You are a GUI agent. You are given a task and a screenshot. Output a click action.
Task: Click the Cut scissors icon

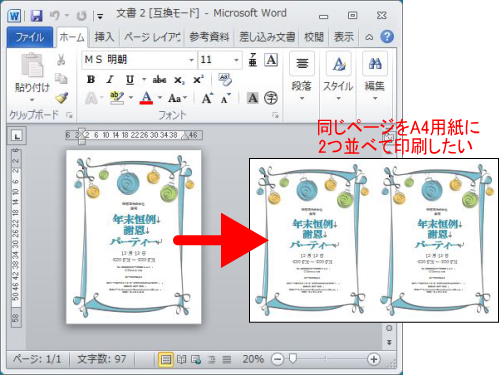click(x=61, y=60)
